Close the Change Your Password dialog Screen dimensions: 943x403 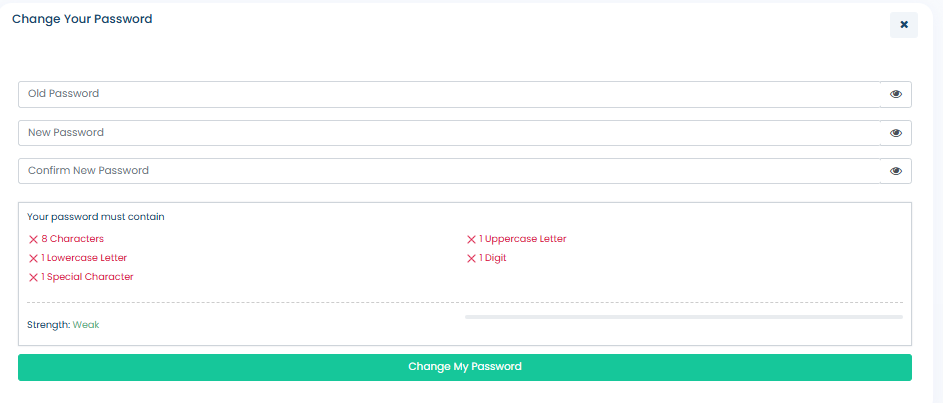click(x=903, y=25)
